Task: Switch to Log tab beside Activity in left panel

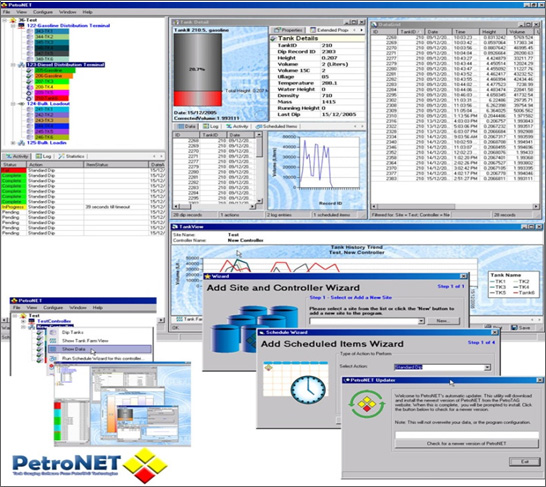Action: pos(43,156)
